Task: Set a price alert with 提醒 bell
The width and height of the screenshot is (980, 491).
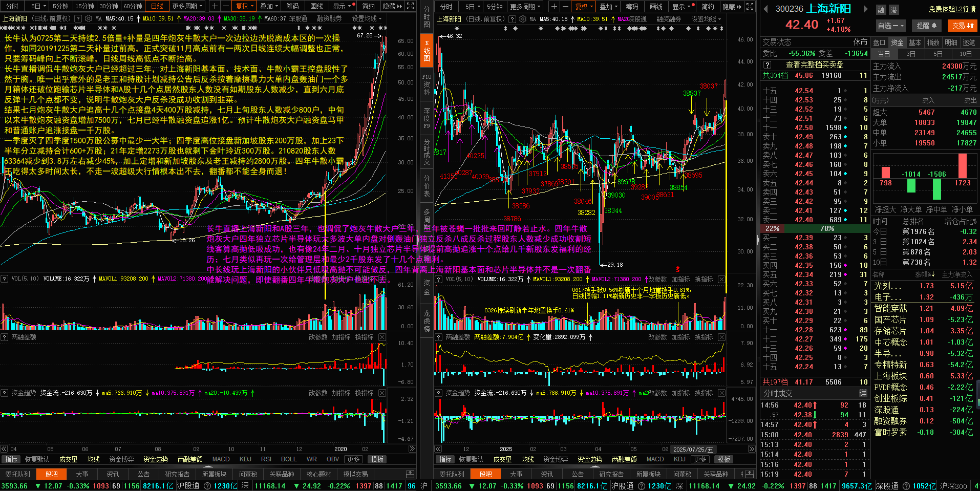Action: pos(927,25)
